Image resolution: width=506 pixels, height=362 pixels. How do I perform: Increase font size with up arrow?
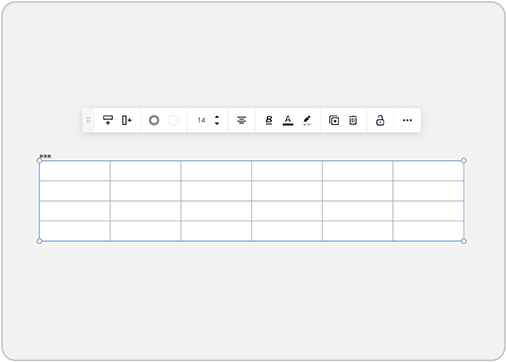[x=217, y=117]
